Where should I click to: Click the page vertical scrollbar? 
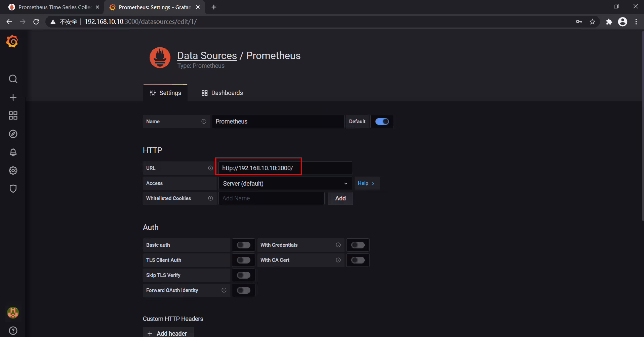(x=642, y=126)
